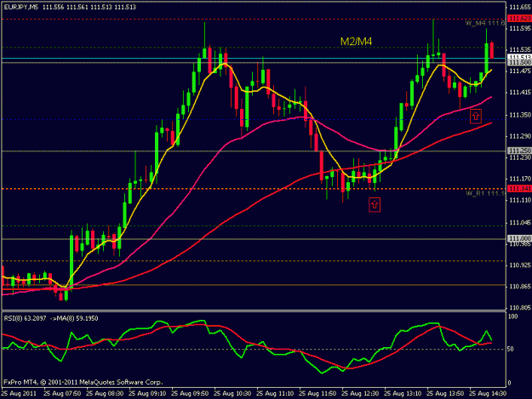The width and height of the screenshot is (532, 399).
Task: Click the W_M4 pivot level label
Action: 485,23
